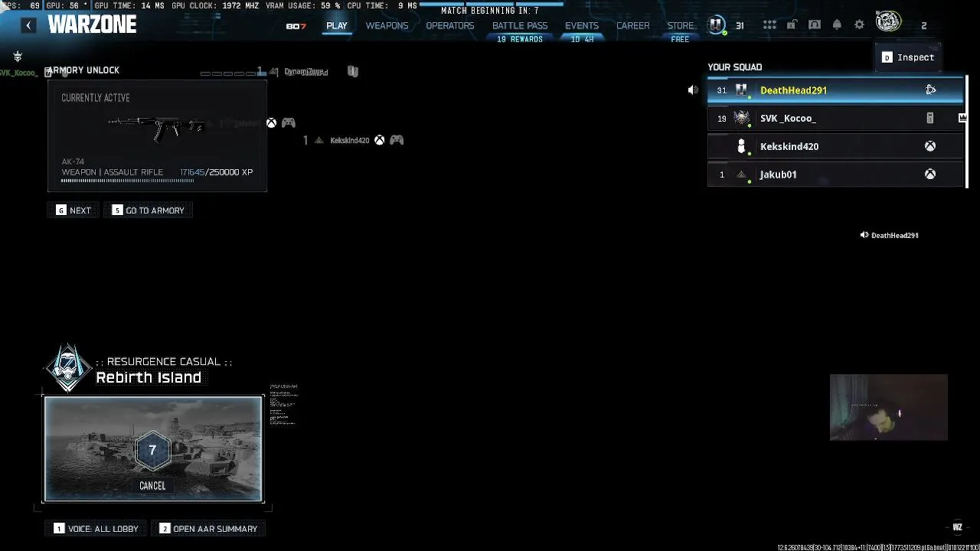Click the Inspect button
Image resolution: width=980 pixels, height=551 pixels.
click(908, 57)
